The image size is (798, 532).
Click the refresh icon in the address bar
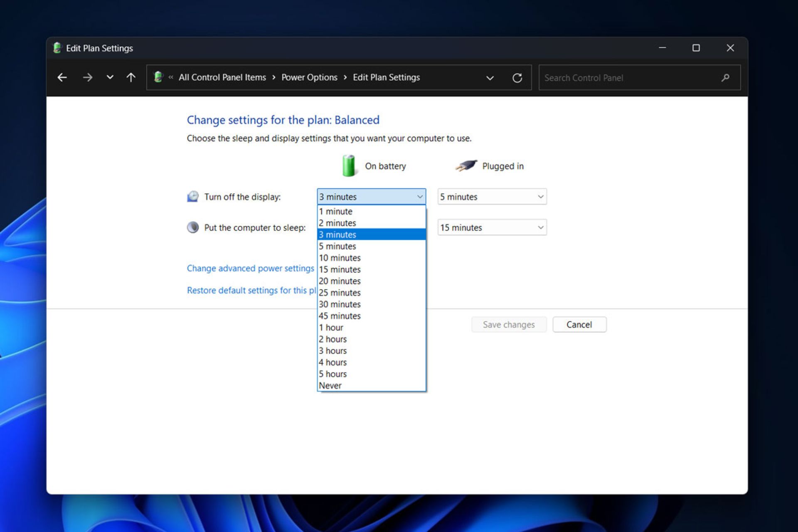517,77
